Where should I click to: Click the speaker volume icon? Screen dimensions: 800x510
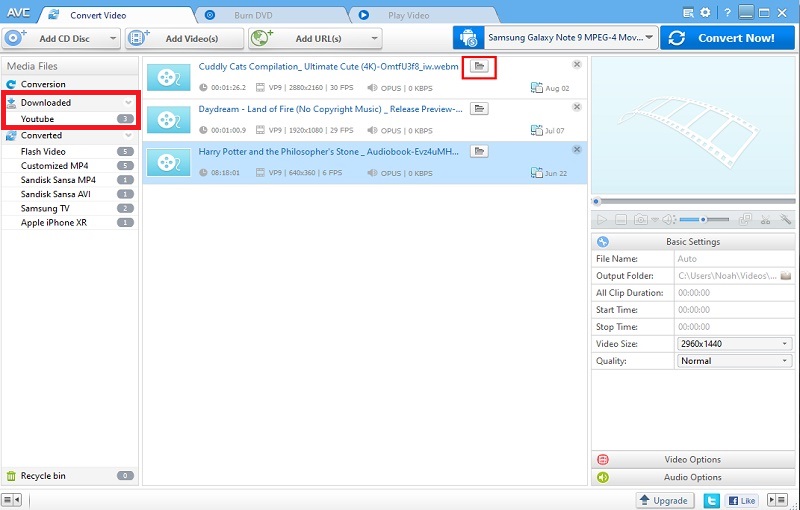point(668,220)
